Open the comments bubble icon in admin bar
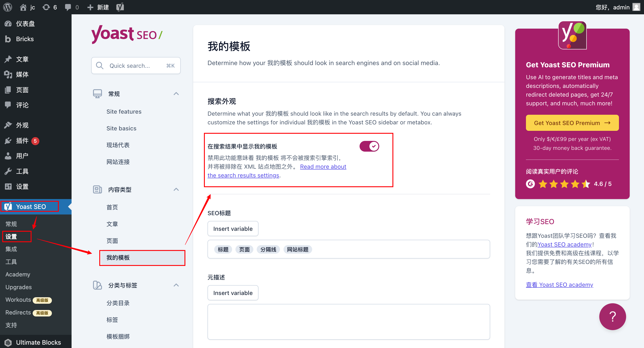This screenshot has height=348, width=644. click(x=68, y=7)
